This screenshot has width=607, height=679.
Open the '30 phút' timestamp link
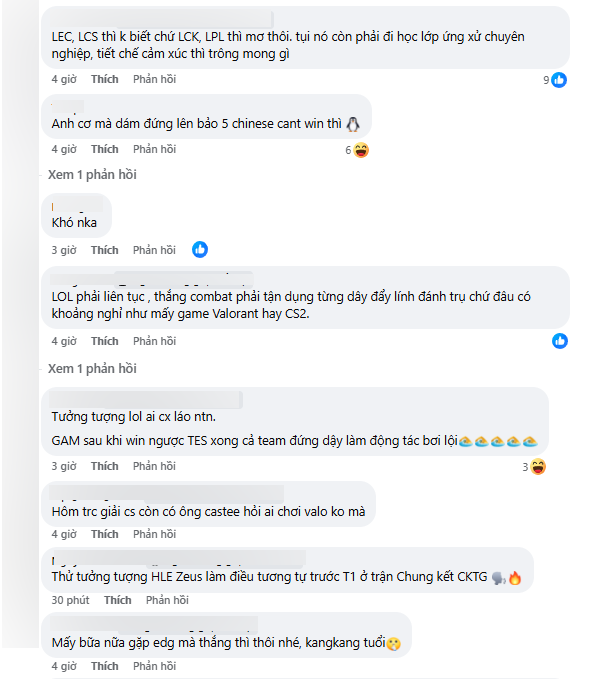tap(70, 600)
